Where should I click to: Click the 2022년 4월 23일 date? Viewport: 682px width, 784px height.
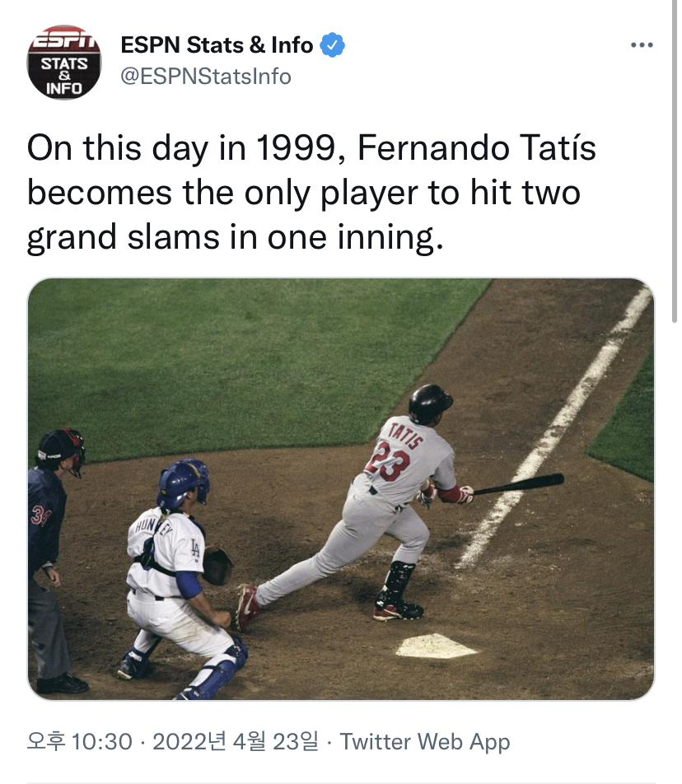[x=235, y=741]
